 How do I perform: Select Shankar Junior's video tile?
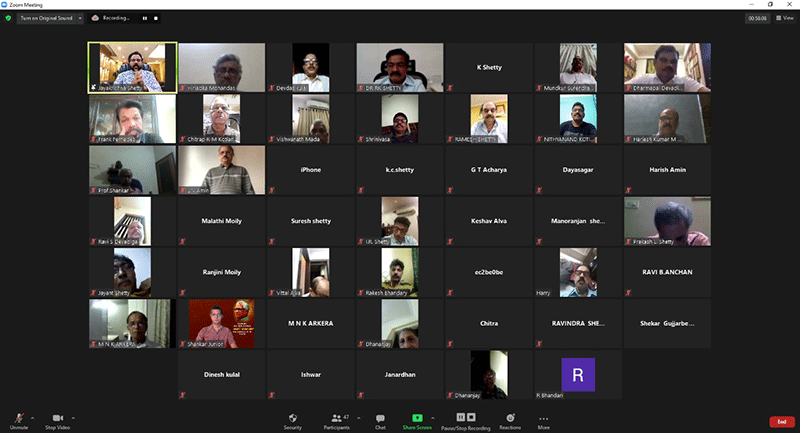[221, 324]
